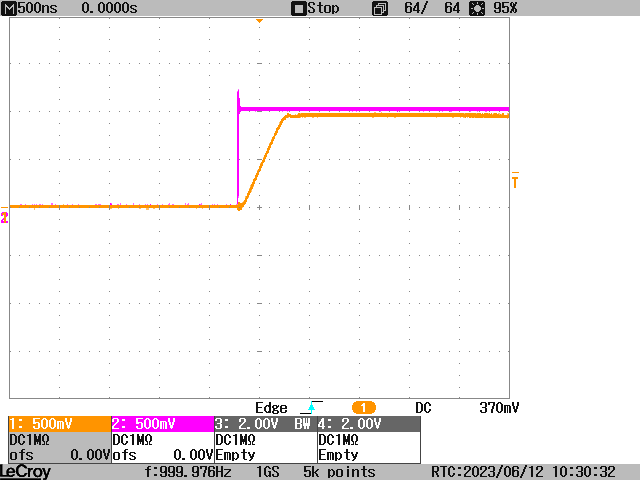Image resolution: width=640 pixels, height=480 pixels.
Task: Click the brightness intensity sun icon
Action: tap(477, 9)
